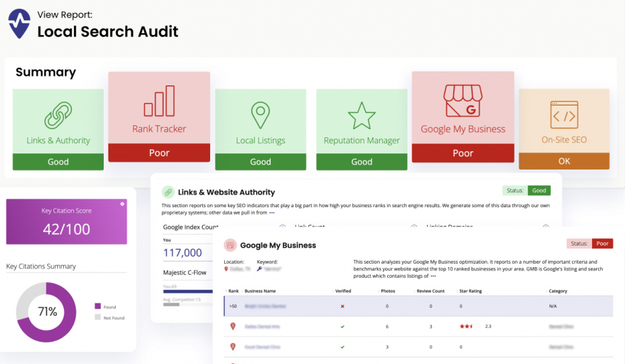Open the Rank Tracker bar chart icon
Image resolution: width=625 pixels, height=364 pixels.
(159, 101)
